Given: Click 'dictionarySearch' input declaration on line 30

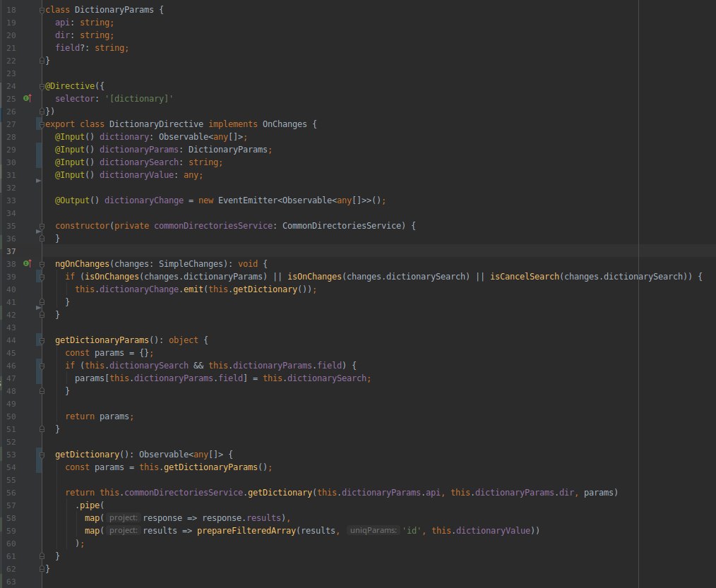Looking at the screenshot, I should point(139,162).
